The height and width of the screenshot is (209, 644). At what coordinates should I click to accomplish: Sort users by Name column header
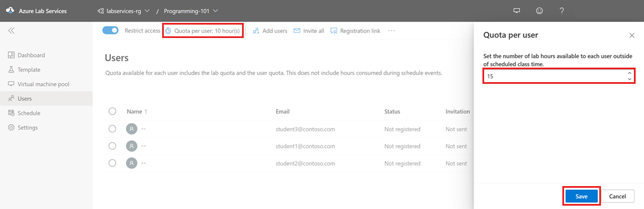coord(135,112)
